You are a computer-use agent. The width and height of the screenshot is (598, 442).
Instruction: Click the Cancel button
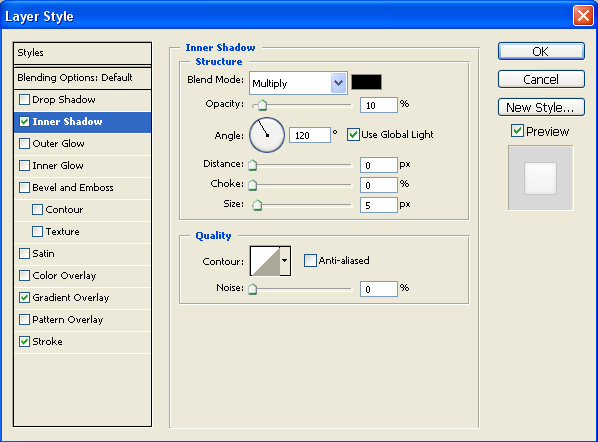pos(541,79)
